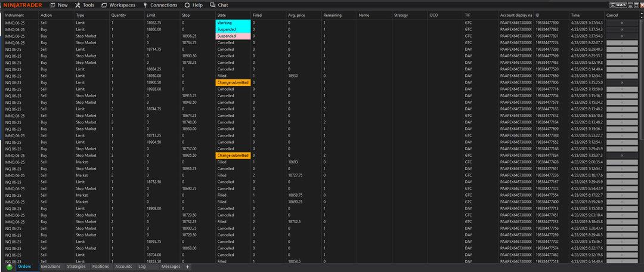This screenshot has height=272, width=644.
Task: Select the time 4/22/2025 8:22:07.7 cell
Action: [586, 43]
